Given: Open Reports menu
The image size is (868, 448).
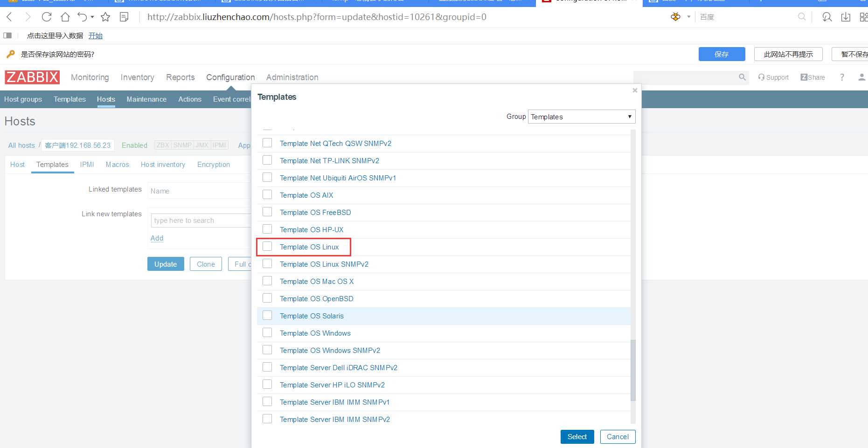Looking at the screenshot, I should click(181, 77).
